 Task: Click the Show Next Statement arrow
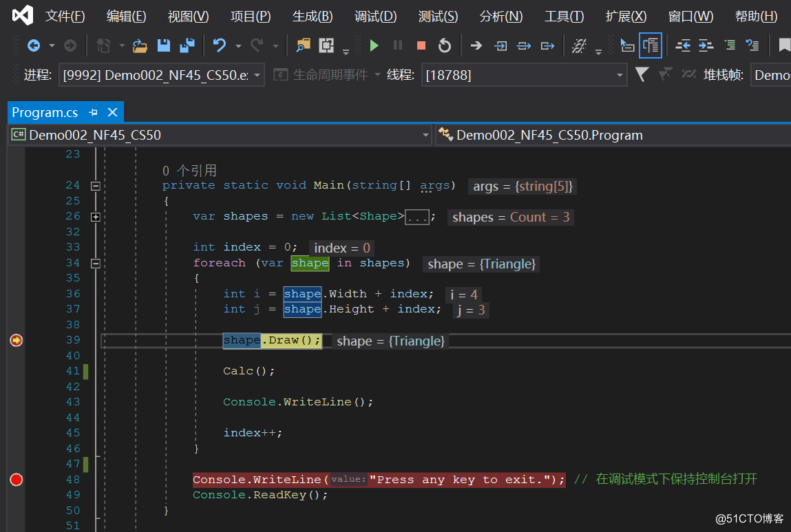[476, 46]
